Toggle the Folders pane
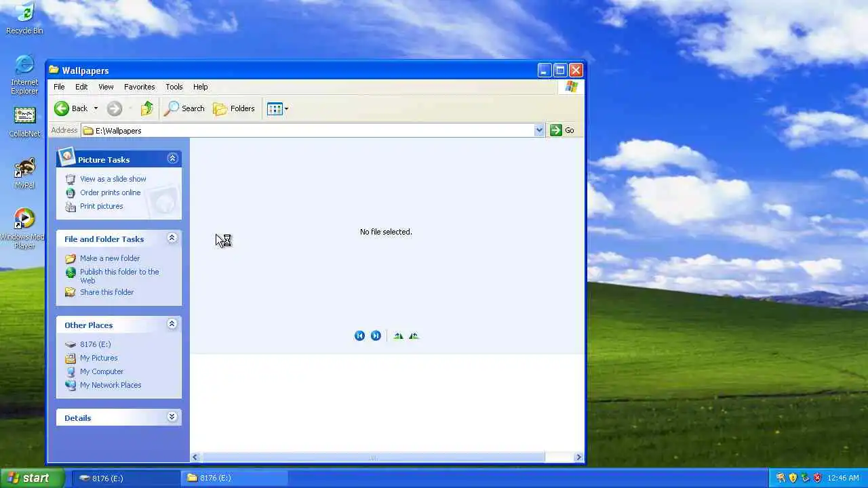 pyautogui.click(x=234, y=108)
